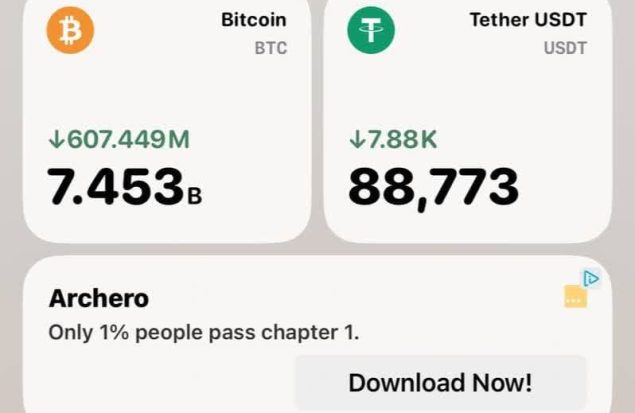Screen dimensions: 635x413
Task: Open the Archero ad title
Action: [99, 298]
